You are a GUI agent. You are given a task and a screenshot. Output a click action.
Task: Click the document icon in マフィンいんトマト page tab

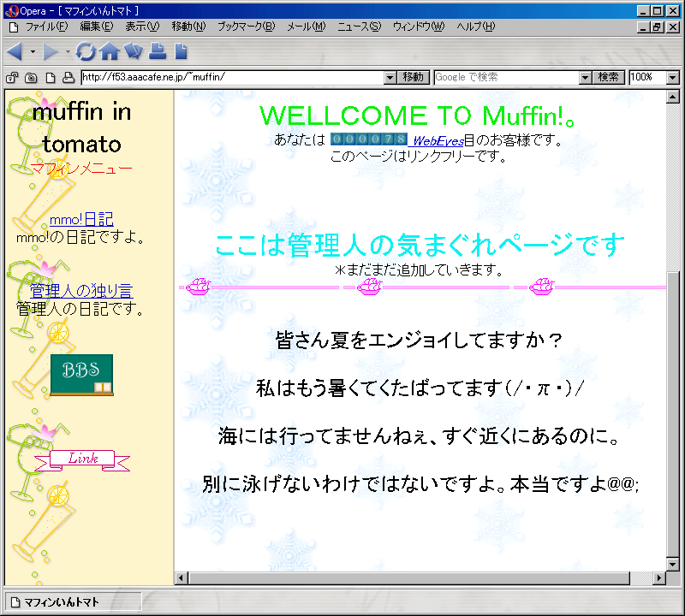[15, 602]
